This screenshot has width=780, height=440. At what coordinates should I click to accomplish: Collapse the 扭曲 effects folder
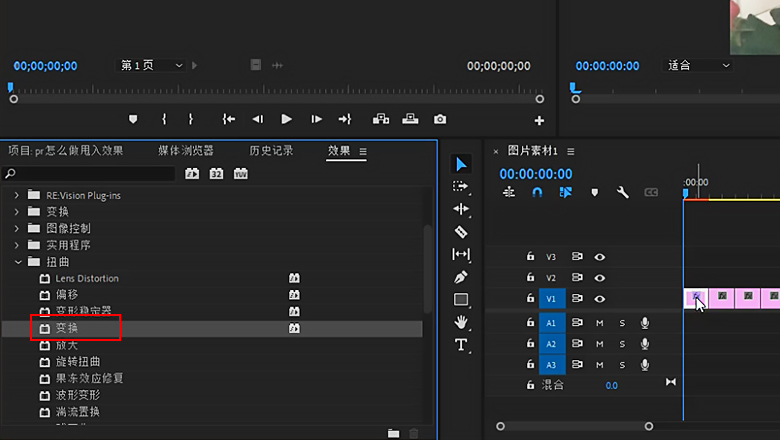coord(17,262)
